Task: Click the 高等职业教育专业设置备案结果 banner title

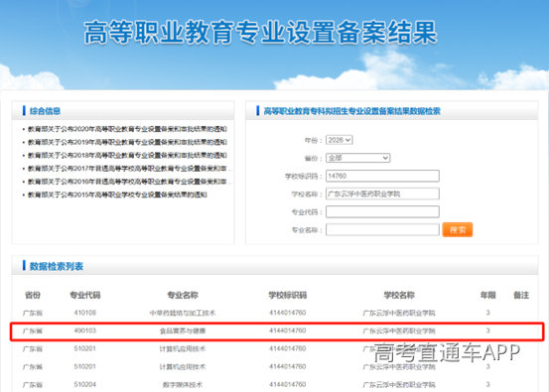Action: [260, 33]
